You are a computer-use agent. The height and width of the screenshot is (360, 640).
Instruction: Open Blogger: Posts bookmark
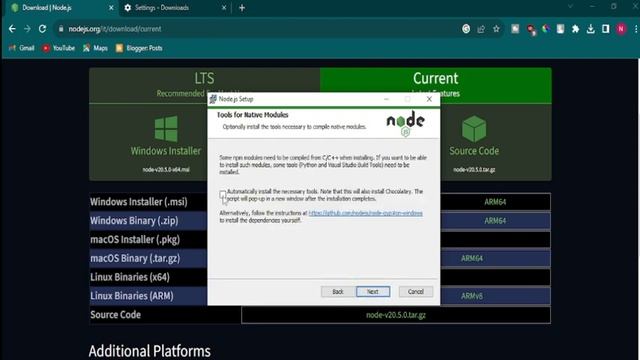[139, 48]
